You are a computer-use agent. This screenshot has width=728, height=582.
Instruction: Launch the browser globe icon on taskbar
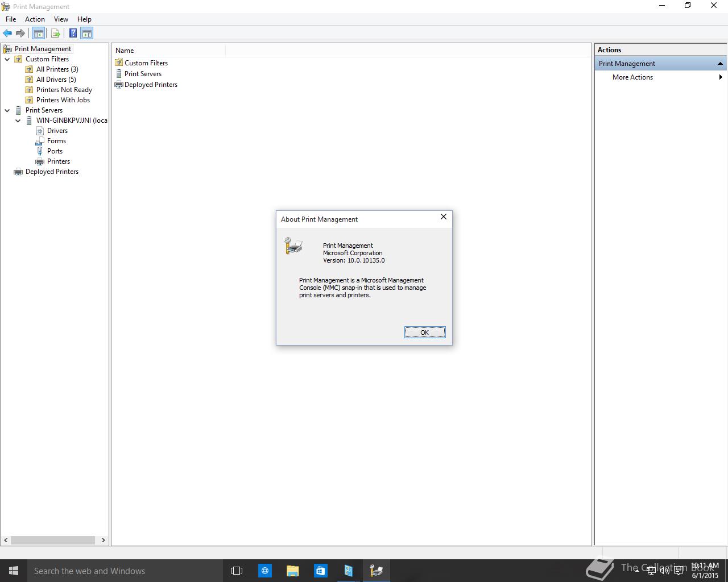point(265,571)
